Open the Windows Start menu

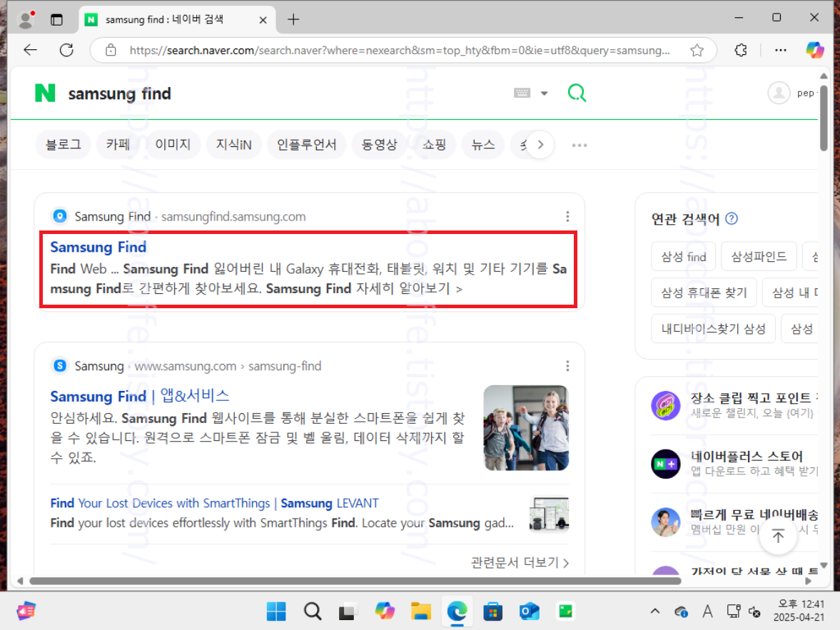276,611
